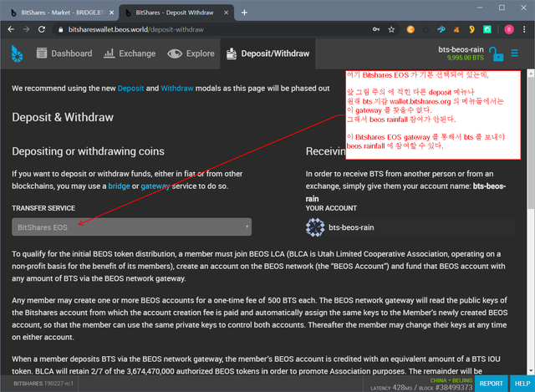535x392 pixels.
Task: Click the HELP button
Action: click(522, 384)
